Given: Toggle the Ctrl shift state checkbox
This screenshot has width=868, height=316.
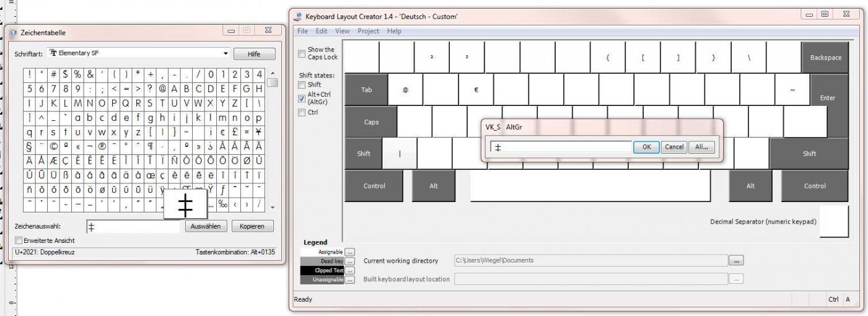Looking at the screenshot, I should [x=302, y=112].
